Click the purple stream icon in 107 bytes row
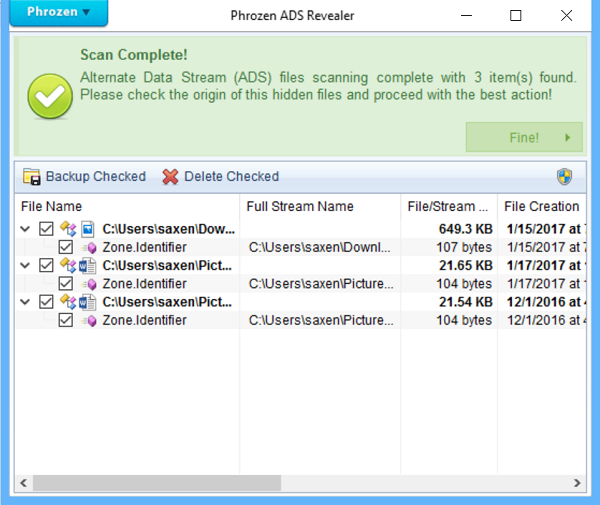 point(90,248)
